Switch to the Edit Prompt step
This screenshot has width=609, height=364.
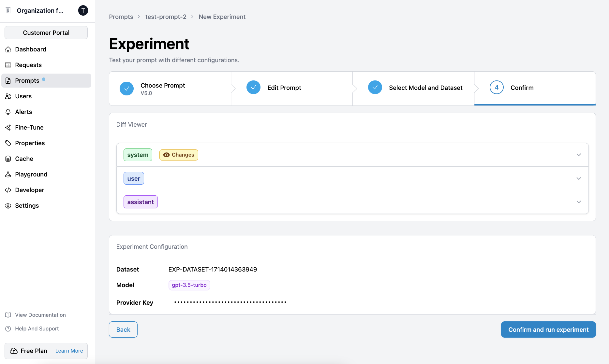point(284,88)
